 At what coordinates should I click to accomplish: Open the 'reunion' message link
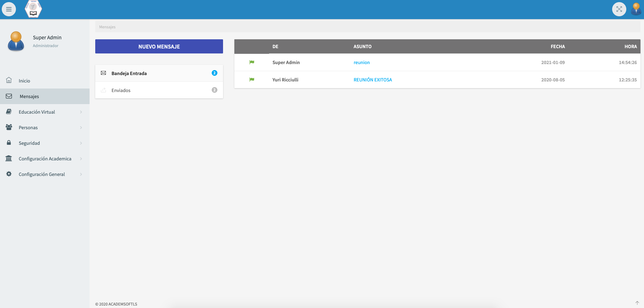361,63
